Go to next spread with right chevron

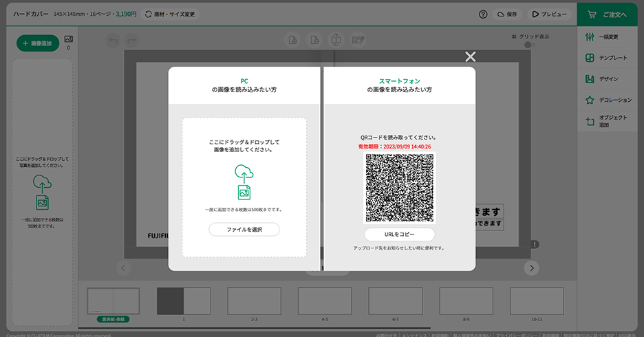(x=531, y=268)
